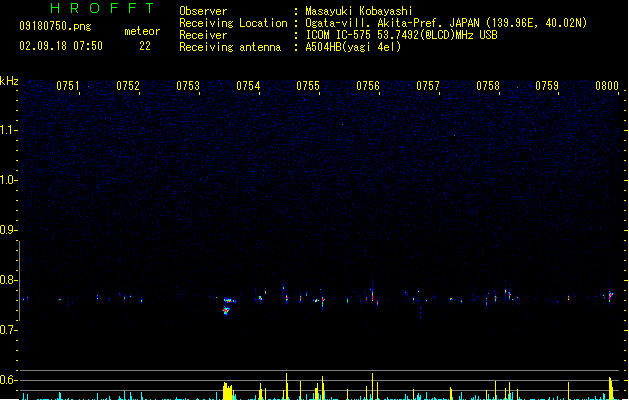The image size is (629, 400).
Task: Click the Receiving Location label
Action: point(233,23)
